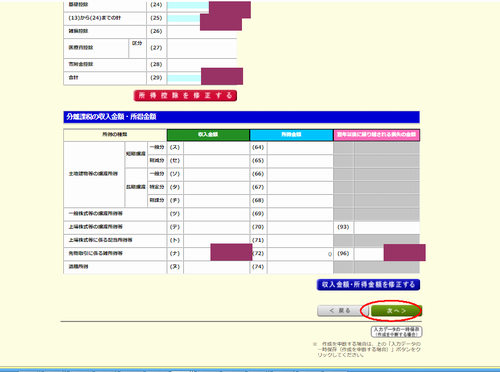Click the (74) code cell
This screenshot has height=372, width=500.
click(258, 267)
